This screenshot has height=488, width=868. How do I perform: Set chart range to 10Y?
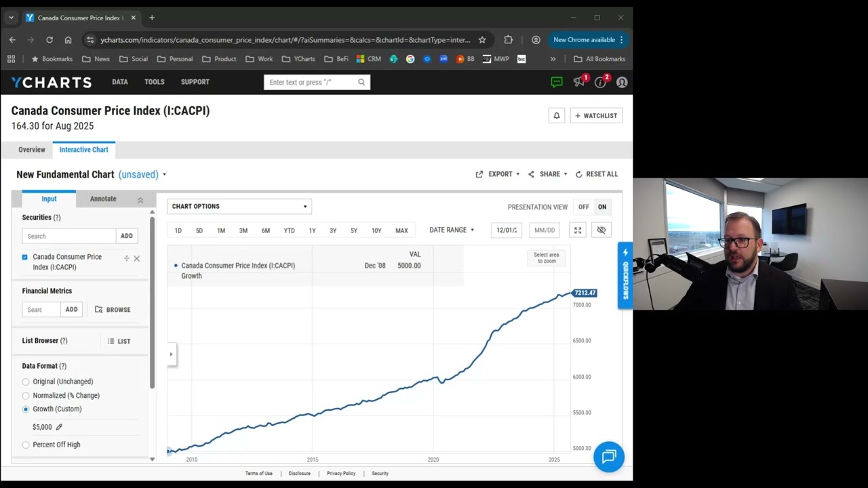point(376,230)
